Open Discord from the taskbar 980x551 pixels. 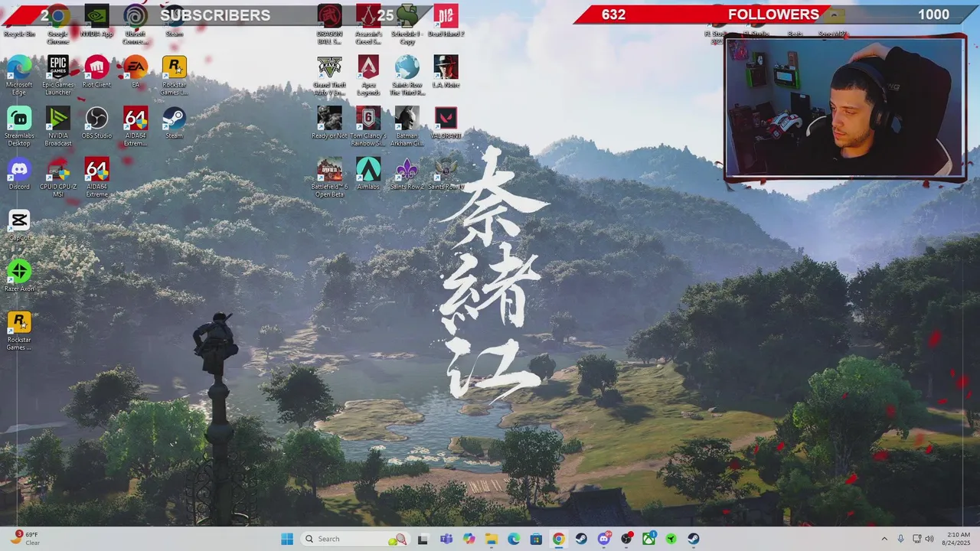pyautogui.click(x=604, y=539)
